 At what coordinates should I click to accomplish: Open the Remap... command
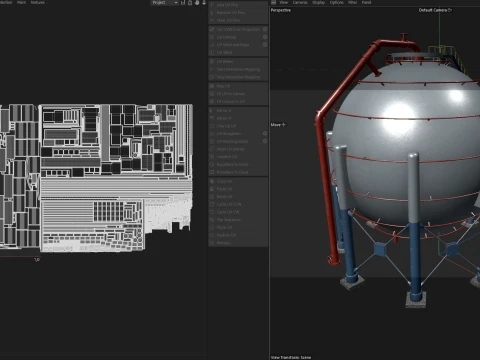click(x=238, y=243)
